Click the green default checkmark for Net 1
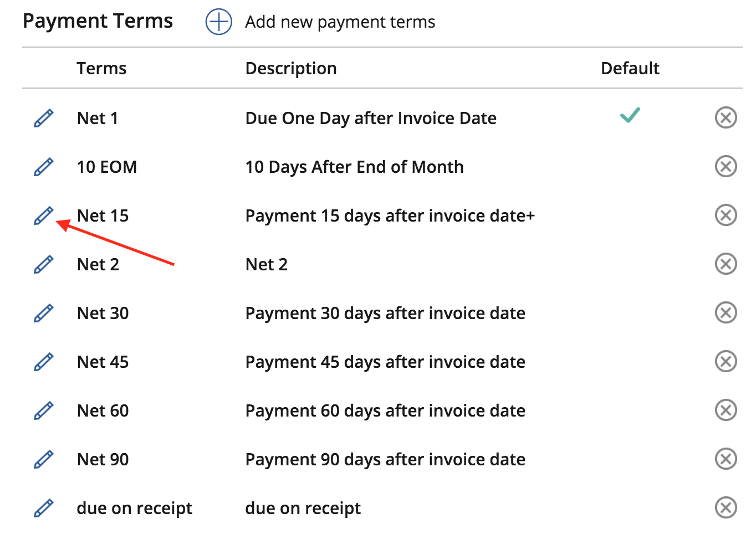 (x=630, y=115)
